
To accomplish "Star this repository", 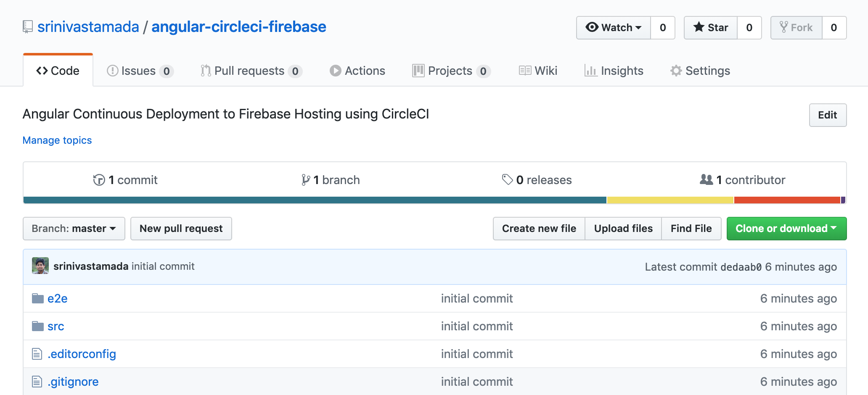I will click(x=711, y=28).
